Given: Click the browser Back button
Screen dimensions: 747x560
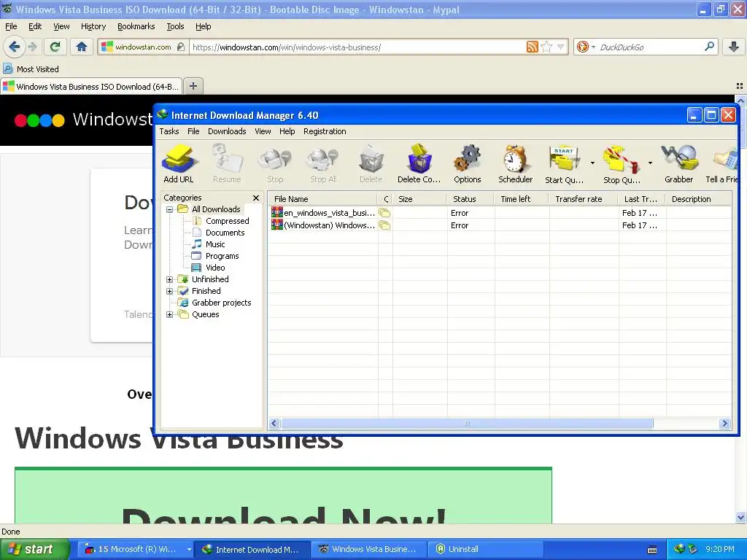Looking at the screenshot, I should pyautogui.click(x=15, y=47).
